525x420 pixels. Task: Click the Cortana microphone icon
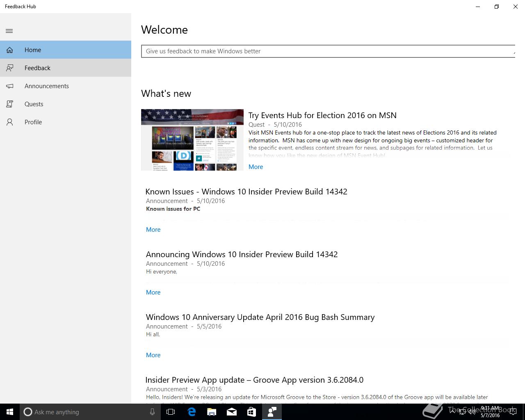pyautogui.click(x=152, y=412)
